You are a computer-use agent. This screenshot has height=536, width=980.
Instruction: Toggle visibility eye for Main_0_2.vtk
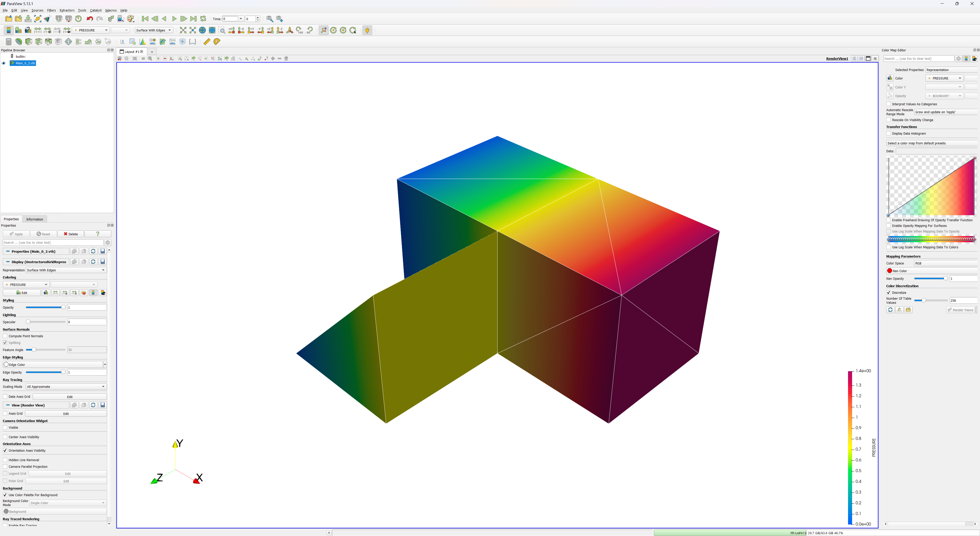(4, 63)
